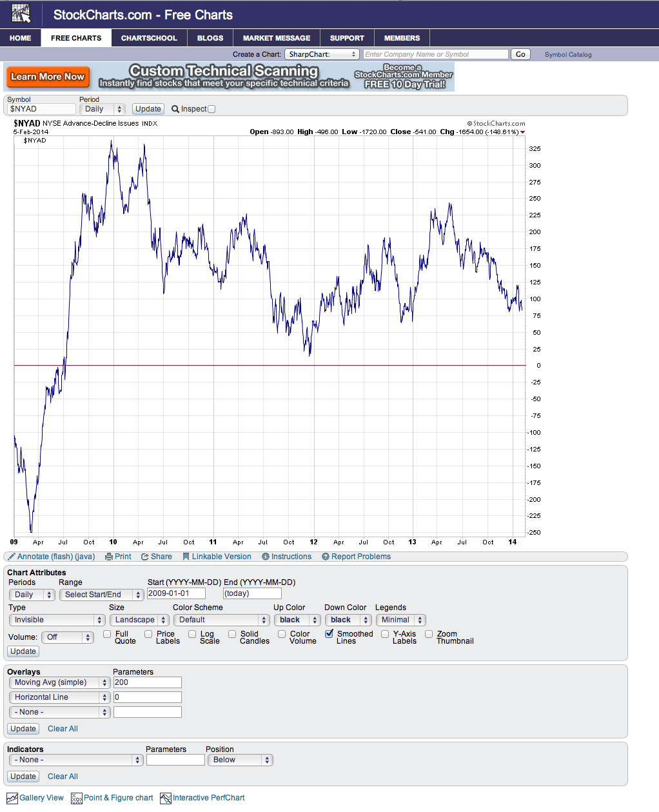Open the Type Invisible dropdown
This screenshot has height=812, width=659.
[57, 620]
